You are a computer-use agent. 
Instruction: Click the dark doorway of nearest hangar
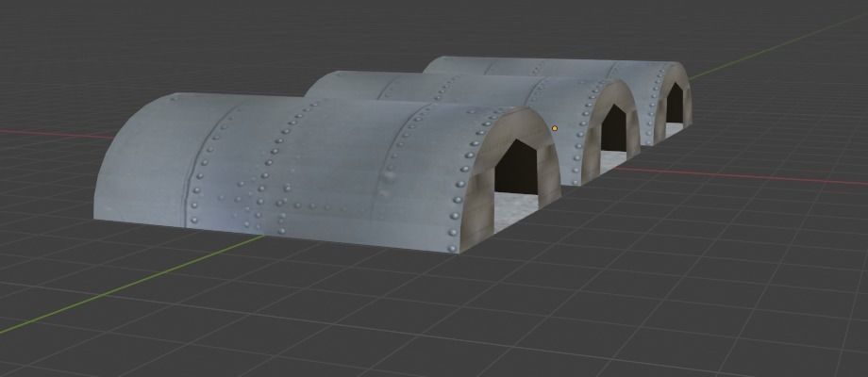click(516, 168)
